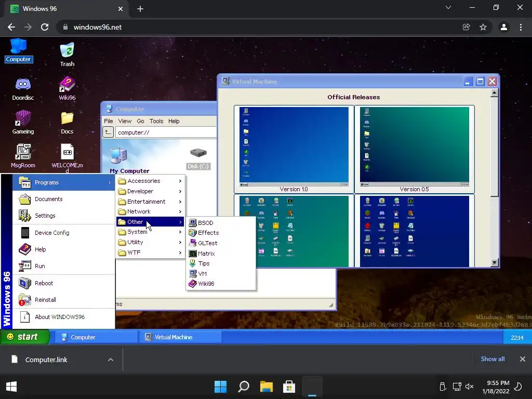Open the Trash desktop icon
532x399 pixels.
67,54
